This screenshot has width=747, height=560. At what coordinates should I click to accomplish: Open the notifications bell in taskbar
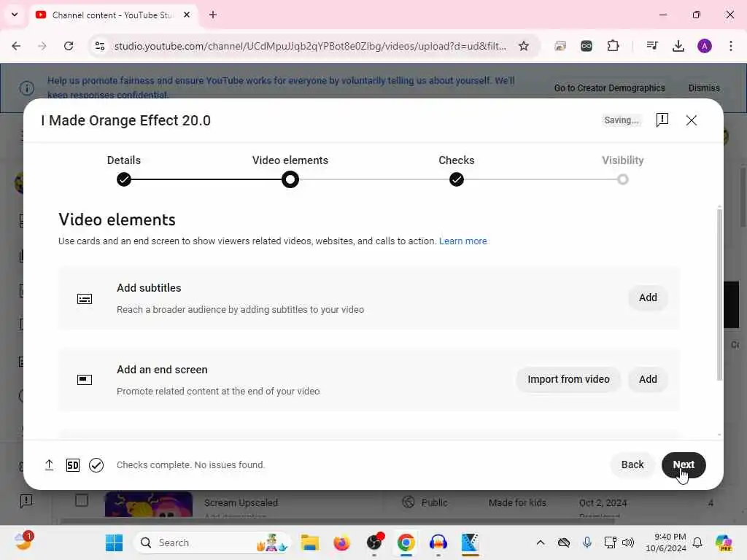[697, 542]
